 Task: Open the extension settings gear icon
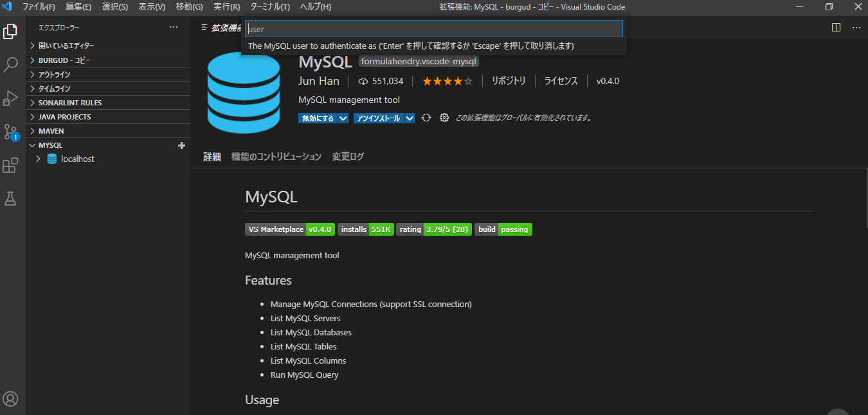pyautogui.click(x=444, y=118)
